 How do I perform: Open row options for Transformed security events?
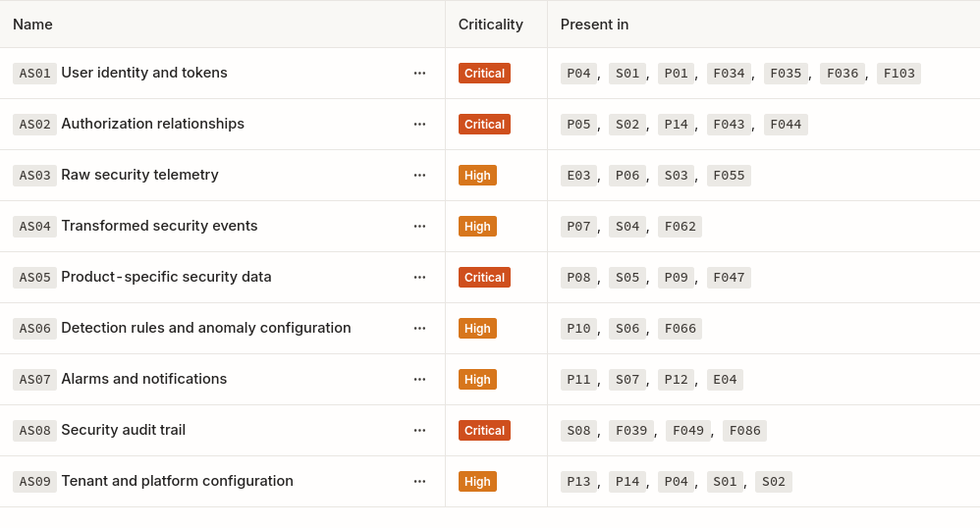point(419,226)
